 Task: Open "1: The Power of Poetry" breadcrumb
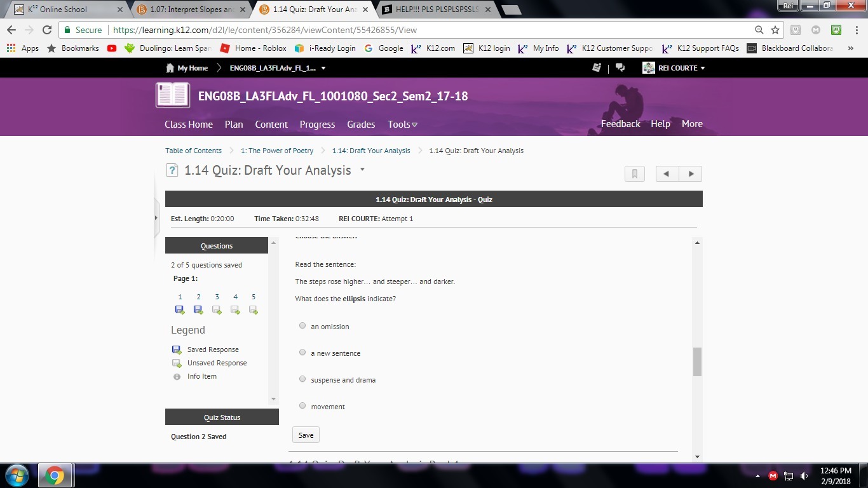coord(277,151)
